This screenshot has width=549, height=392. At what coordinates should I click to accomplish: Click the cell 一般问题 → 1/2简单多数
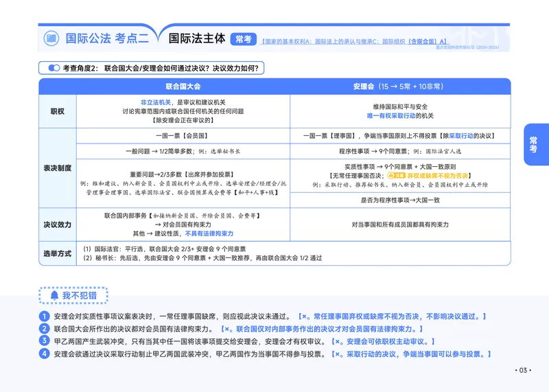click(x=183, y=151)
